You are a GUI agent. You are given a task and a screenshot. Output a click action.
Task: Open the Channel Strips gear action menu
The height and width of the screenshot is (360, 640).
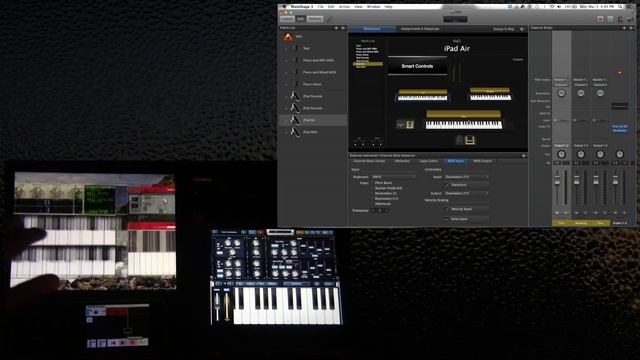coord(631,28)
